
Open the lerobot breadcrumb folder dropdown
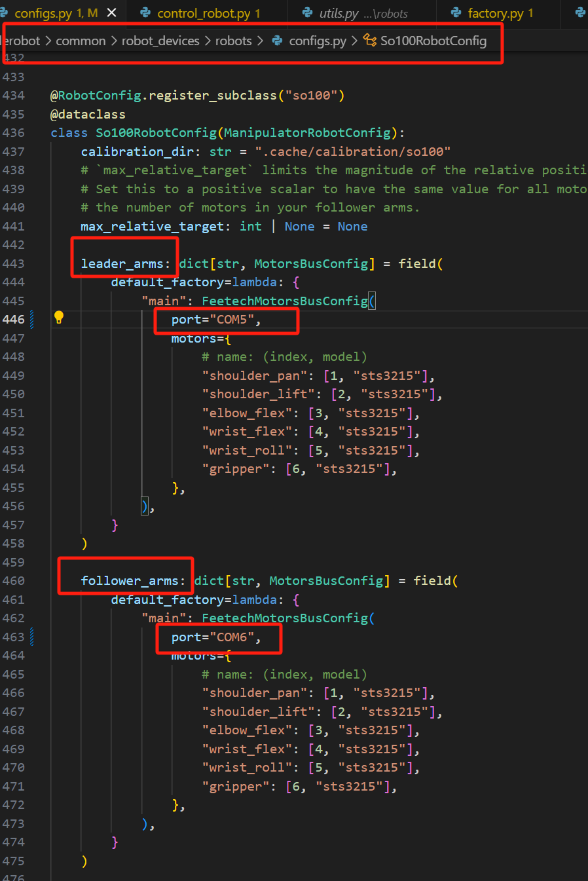pos(20,41)
